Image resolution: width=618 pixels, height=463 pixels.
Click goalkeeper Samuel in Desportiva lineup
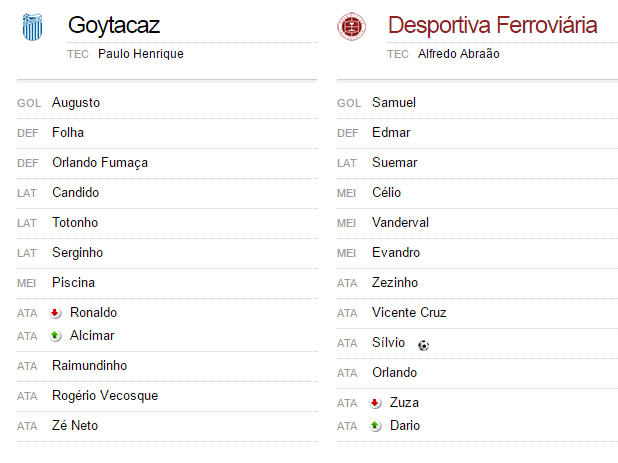click(x=394, y=102)
